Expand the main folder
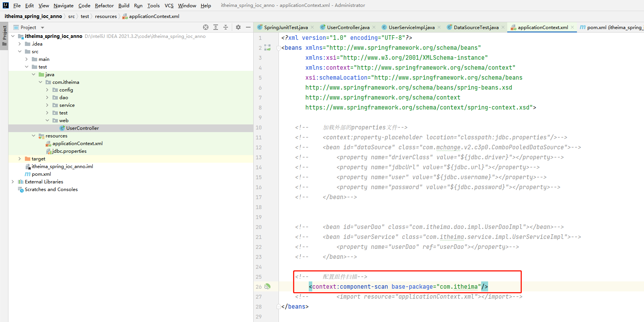This screenshot has height=322, width=644. [x=26, y=59]
